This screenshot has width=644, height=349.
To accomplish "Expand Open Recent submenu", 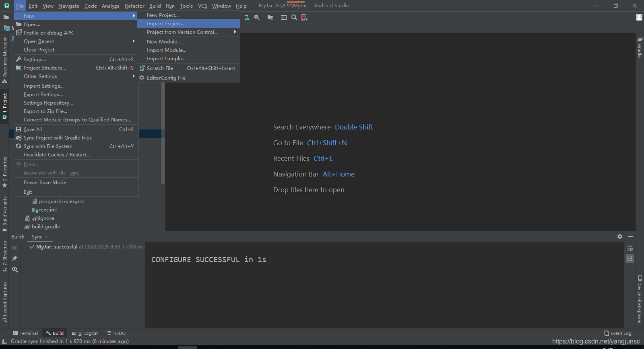I will tap(134, 41).
